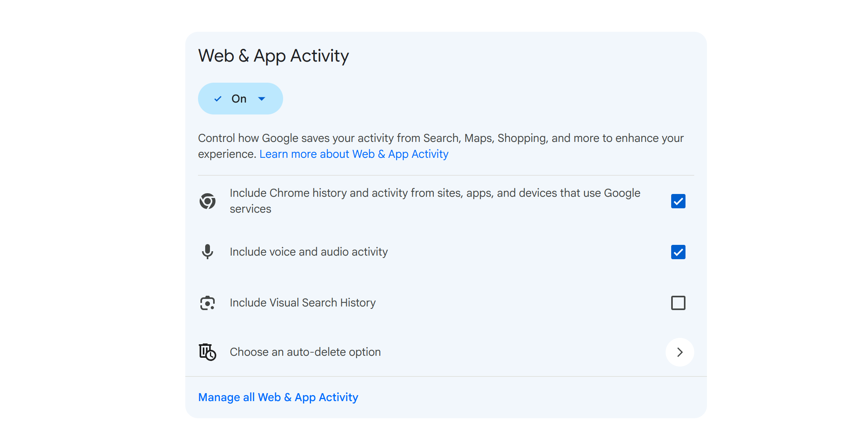
Task: Open Manage all Web & App Activity
Action: click(x=278, y=397)
